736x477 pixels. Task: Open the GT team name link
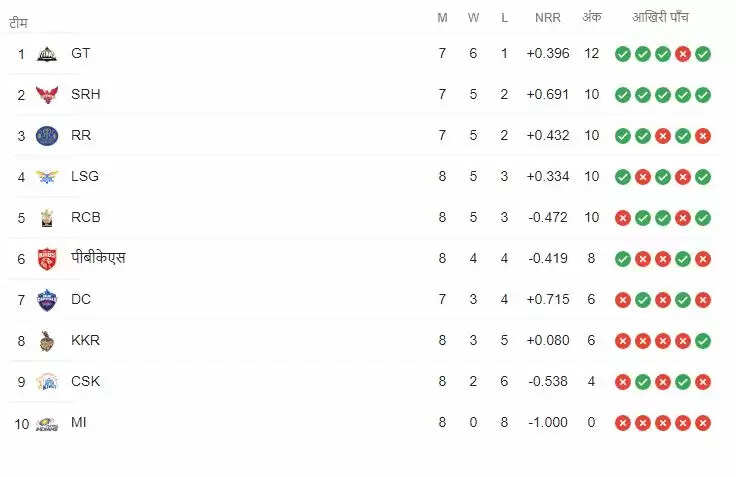click(x=81, y=53)
